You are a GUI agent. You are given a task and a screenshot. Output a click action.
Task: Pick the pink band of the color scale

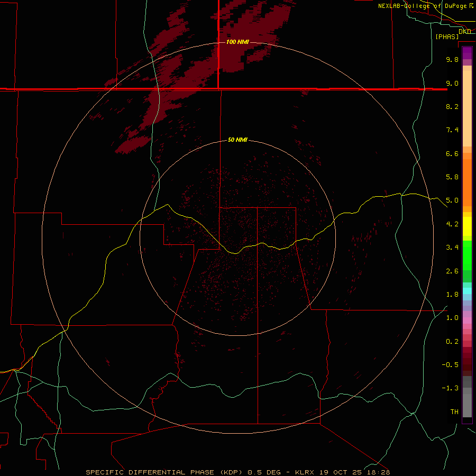point(467,321)
